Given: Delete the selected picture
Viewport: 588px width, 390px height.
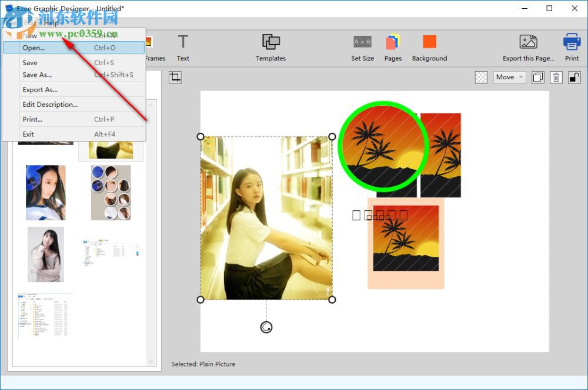Looking at the screenshot, I should click(x=556, y=77).
